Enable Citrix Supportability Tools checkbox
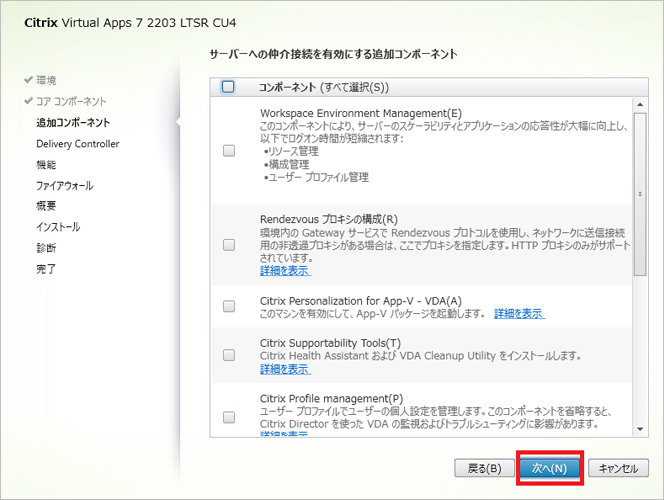 coord(229,355)
